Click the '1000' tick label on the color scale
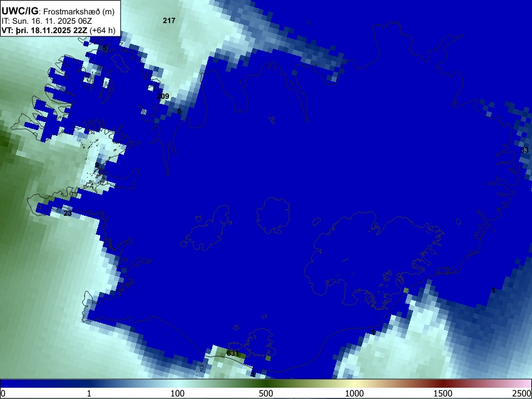 354,393
